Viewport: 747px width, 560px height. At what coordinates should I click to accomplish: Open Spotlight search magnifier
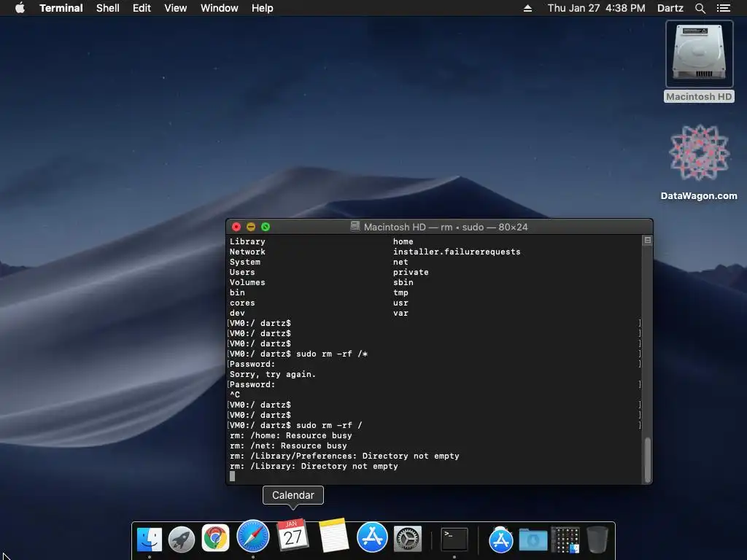point(700,8)
